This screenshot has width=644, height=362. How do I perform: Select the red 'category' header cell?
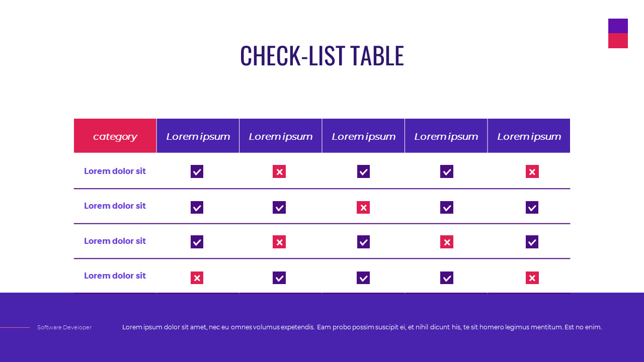click(x=115, y=136)
